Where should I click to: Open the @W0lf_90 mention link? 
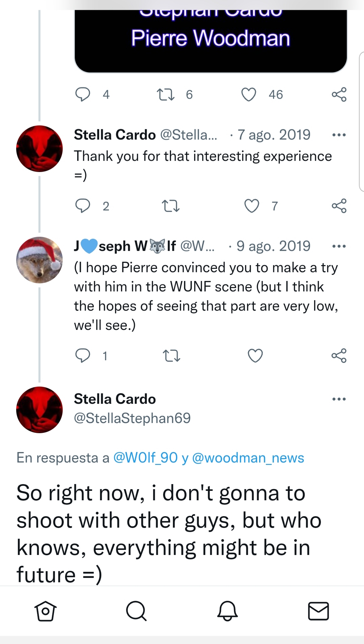(x=145, y=458)
